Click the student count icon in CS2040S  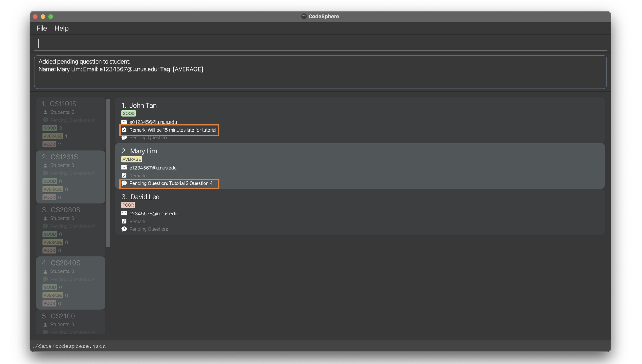pyautogui.click(x=45, y=272)
